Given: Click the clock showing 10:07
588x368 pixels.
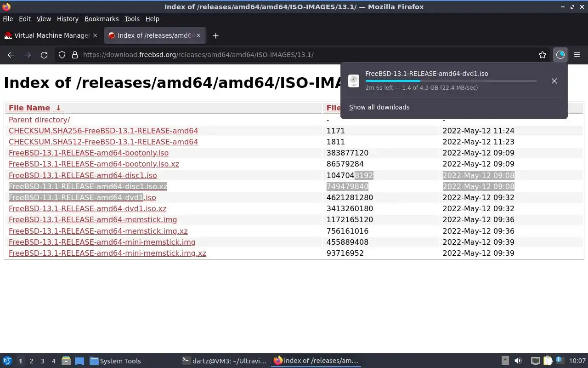Looking at the screenshot, I should click(577, 361).
